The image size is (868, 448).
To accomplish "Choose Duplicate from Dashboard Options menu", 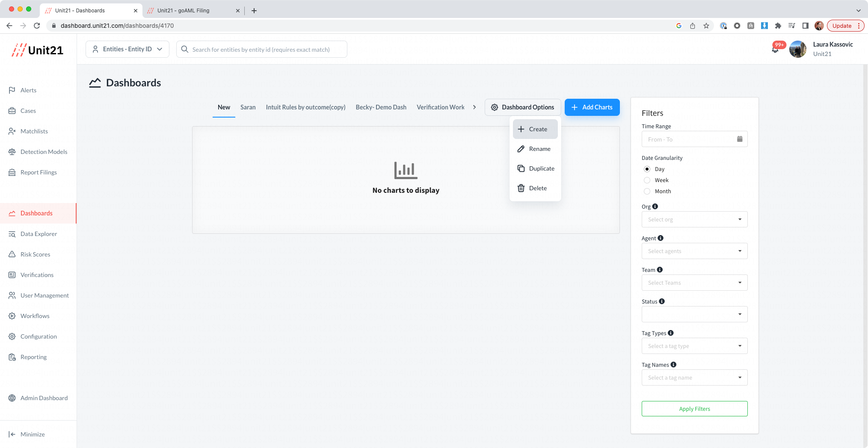I will [x=535, y=168].
